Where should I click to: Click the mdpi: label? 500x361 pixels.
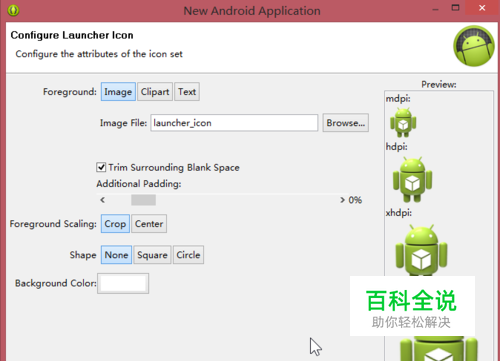pyautogui.click(x=398, y=99)
